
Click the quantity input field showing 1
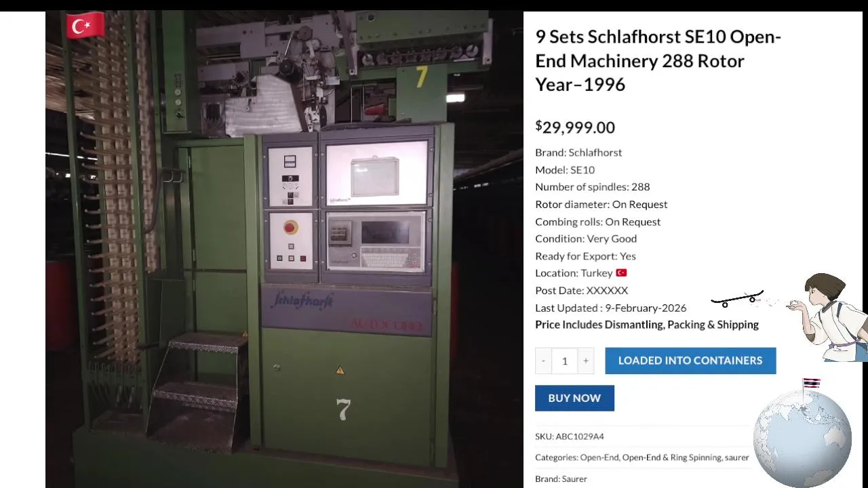click(x=564, y=361)
